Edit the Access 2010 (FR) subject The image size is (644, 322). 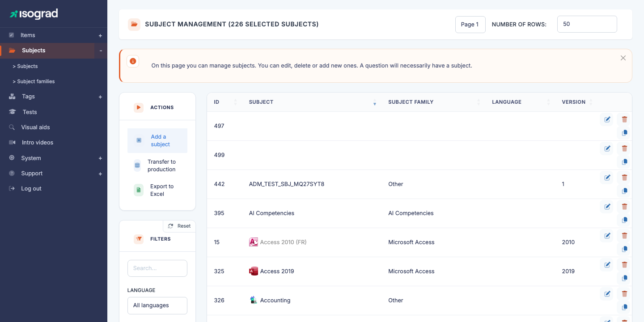(x=607, y=236)
